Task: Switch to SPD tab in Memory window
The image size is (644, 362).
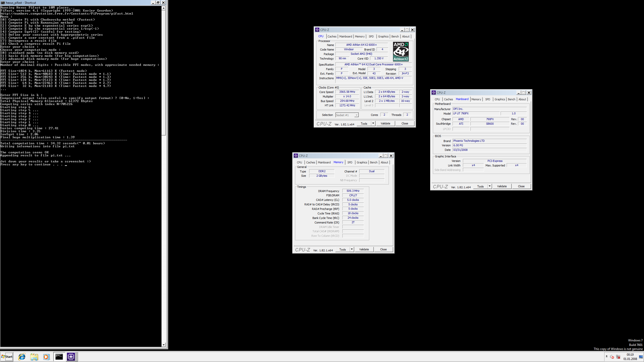Action: (350, 162)
